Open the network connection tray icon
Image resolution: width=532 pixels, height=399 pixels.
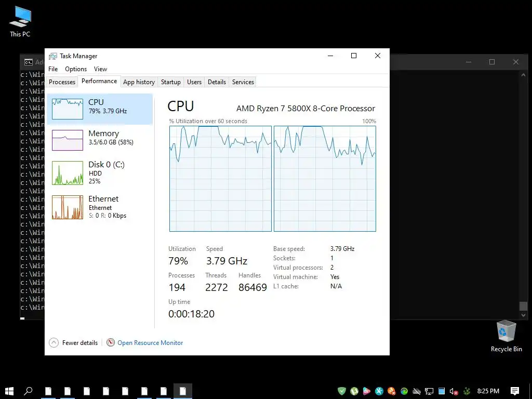click(429, 391)
